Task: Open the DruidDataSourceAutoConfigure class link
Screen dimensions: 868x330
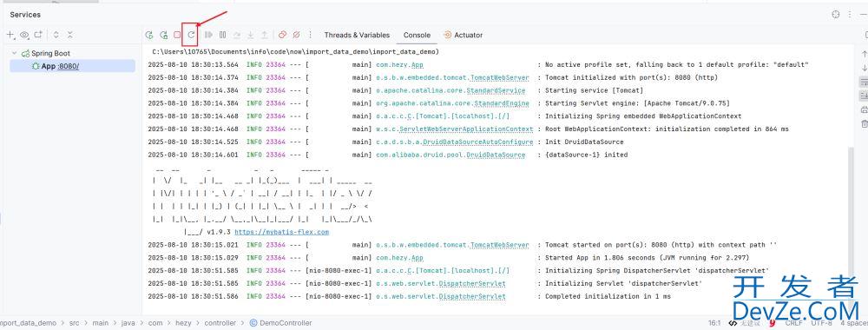Action: pos(479,142)
